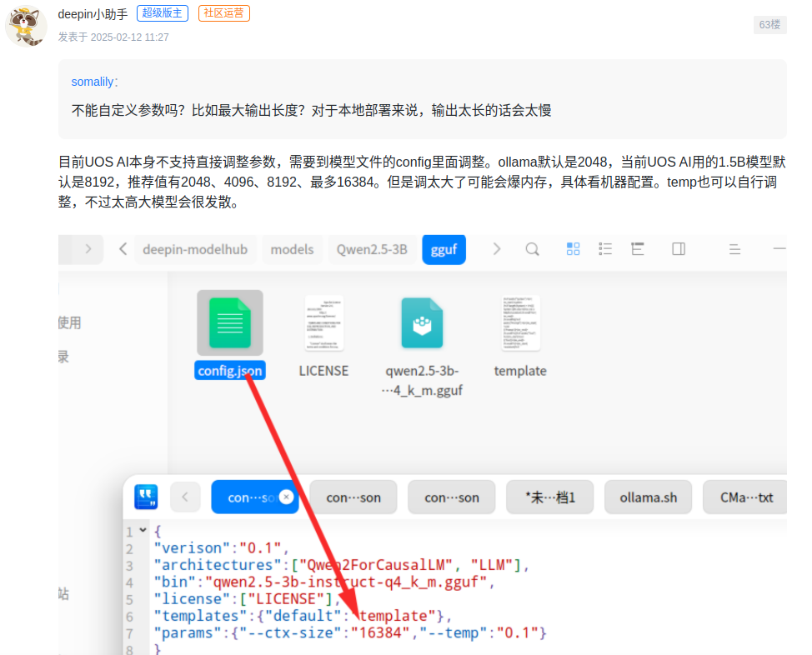Click the 社区运营 badge
The width and height of the screenshot is (812, 655).
click(x=223, y=13)
